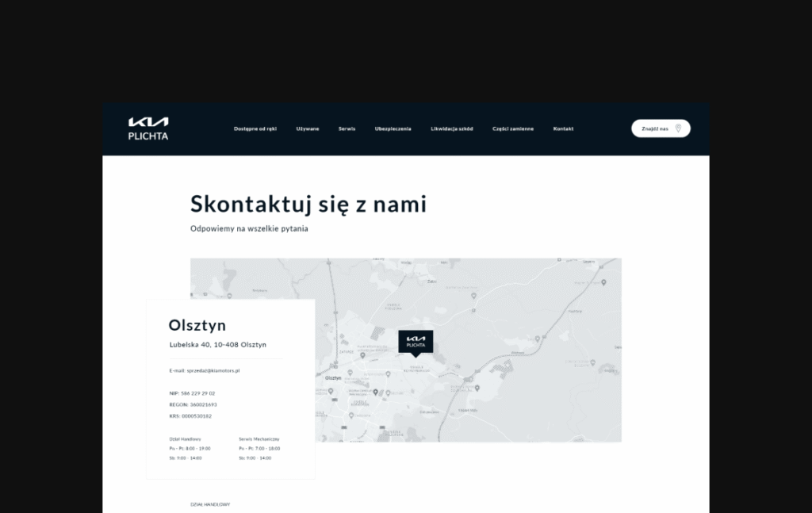This screenshot has width=812, height=513.
Task: Navigate to Części zamienne
Action: click(x=512, y=128)
